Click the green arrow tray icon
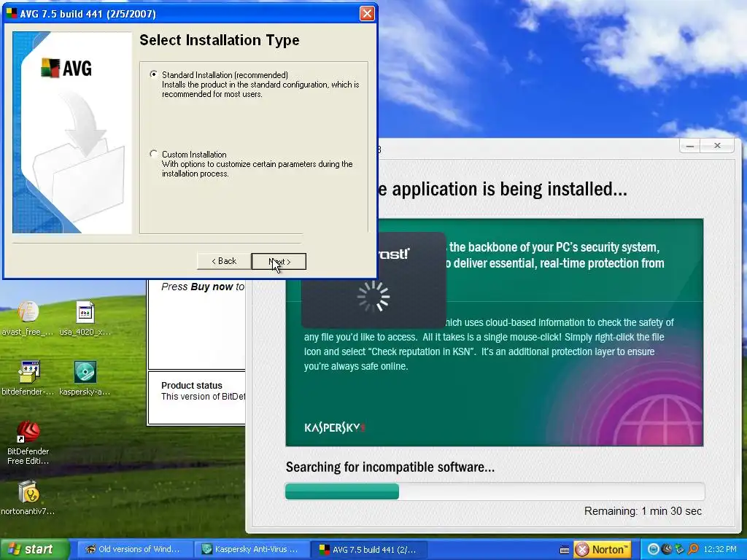 pyautogui.click(x=679, y=550)
